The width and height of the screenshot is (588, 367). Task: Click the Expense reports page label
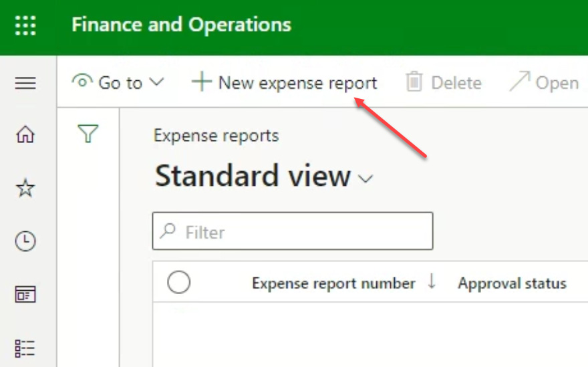tap(216, 136)
